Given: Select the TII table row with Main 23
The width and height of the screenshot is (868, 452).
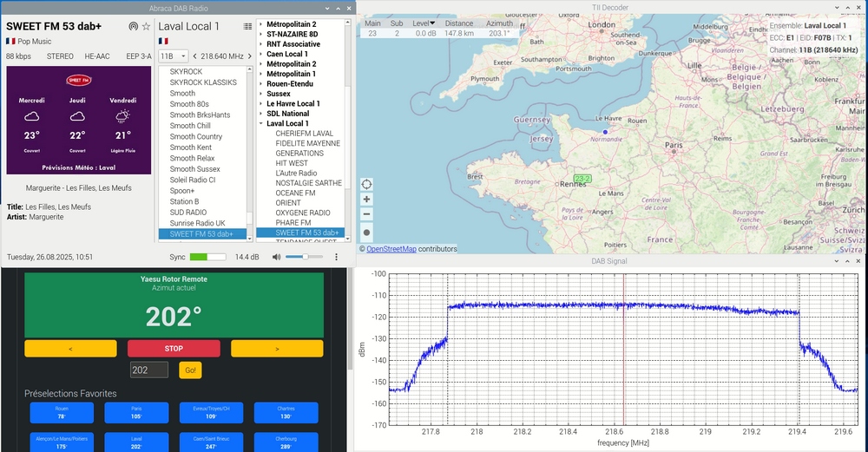Looking at the screenshot, I should pyautogui.click(x=439, y=33).
